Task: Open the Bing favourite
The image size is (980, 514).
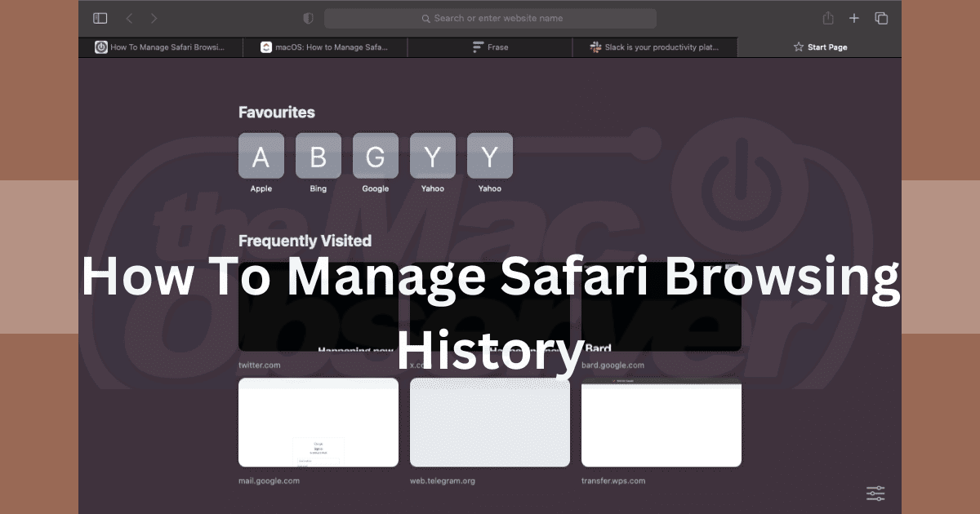Action: [x=318, y=156]
